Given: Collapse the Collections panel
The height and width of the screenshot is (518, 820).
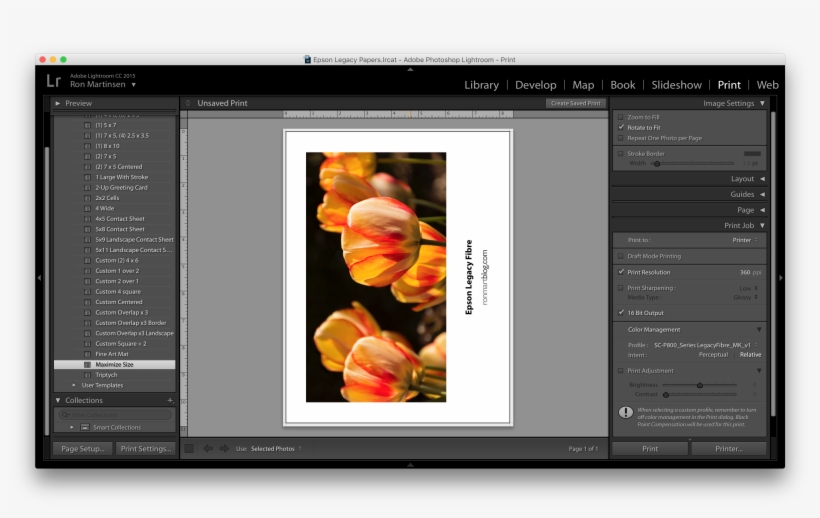Looking at the screenshot, I should pyautogui.click(x=58, y=400).
